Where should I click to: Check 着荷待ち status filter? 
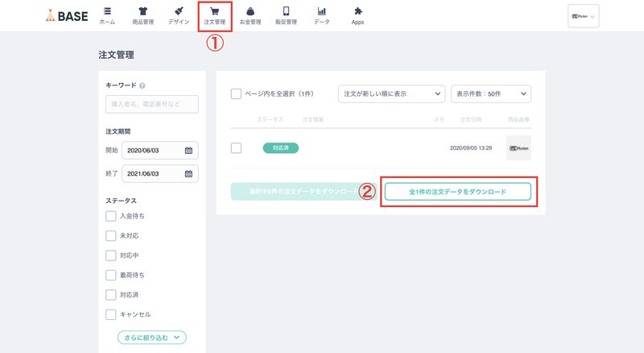[111, 275]
